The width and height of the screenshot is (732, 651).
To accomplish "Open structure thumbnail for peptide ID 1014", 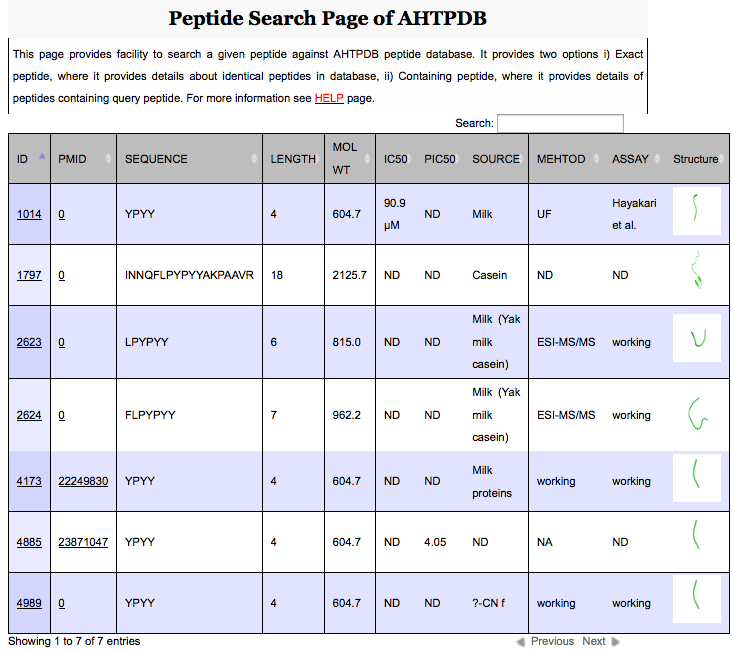I will coord(697,212).
